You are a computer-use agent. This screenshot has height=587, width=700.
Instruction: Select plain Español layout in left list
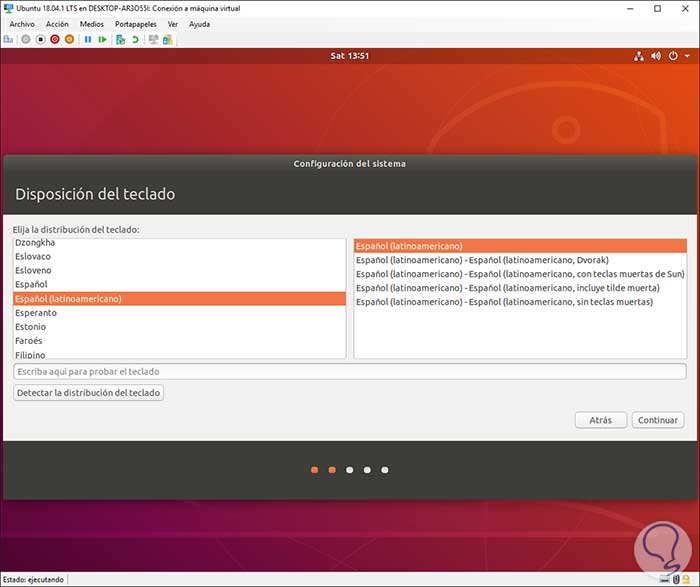point(179,284)
